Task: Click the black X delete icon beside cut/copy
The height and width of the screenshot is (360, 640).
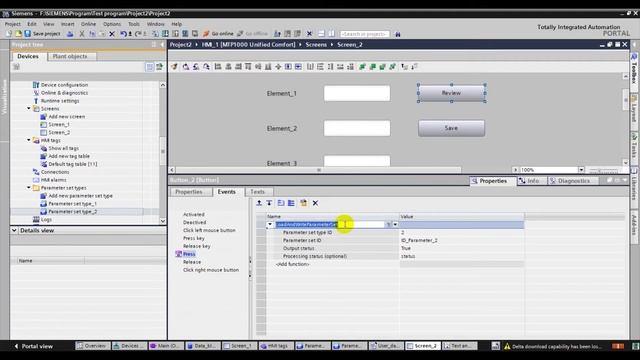Action: [x=112, y=34]
